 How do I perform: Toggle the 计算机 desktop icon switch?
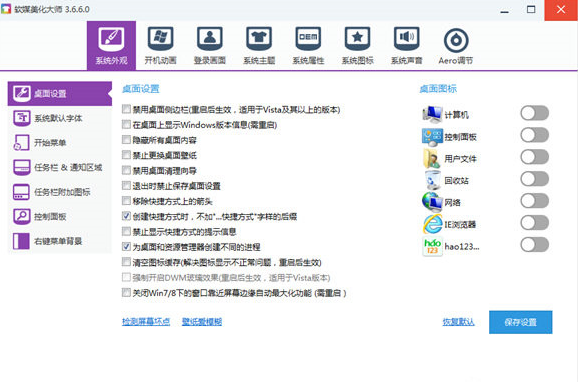pyautogui.click(x=535, y=113)
